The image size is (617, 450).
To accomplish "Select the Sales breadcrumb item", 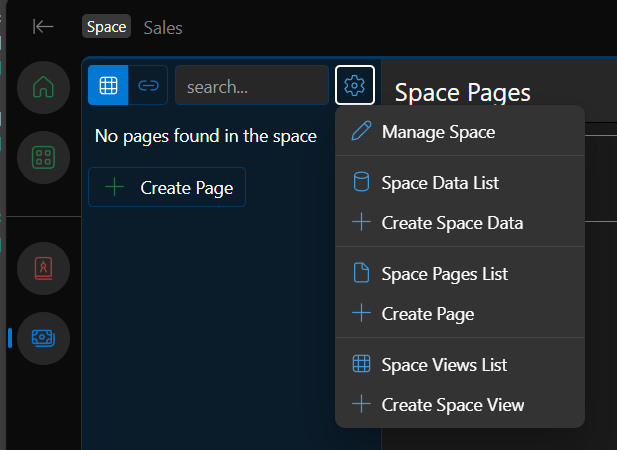I will pos(163,28).
